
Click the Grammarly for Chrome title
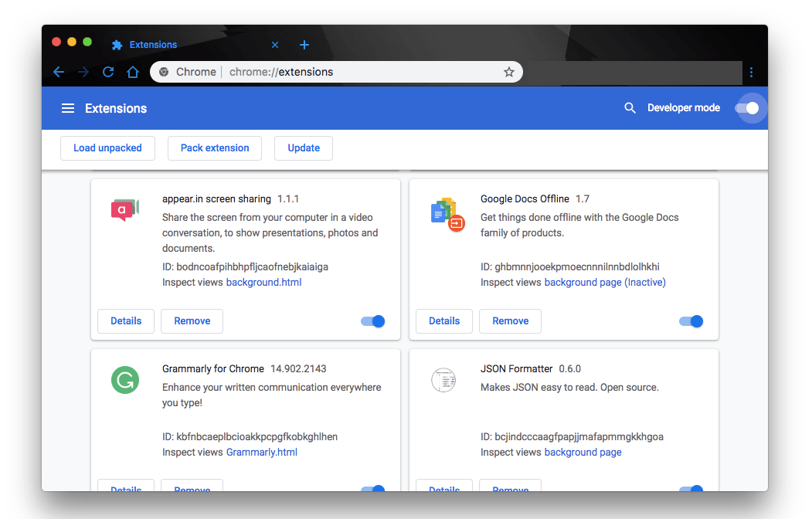click(212, 369)
